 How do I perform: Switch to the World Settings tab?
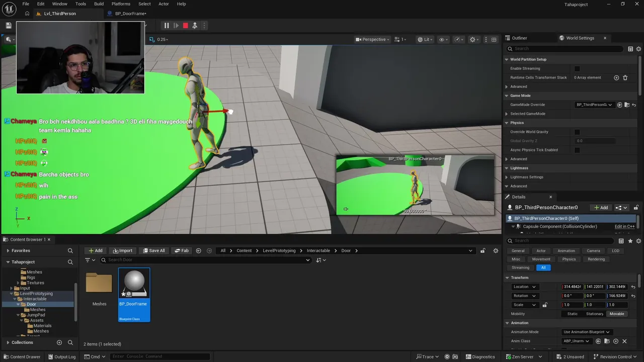(580, 38)
